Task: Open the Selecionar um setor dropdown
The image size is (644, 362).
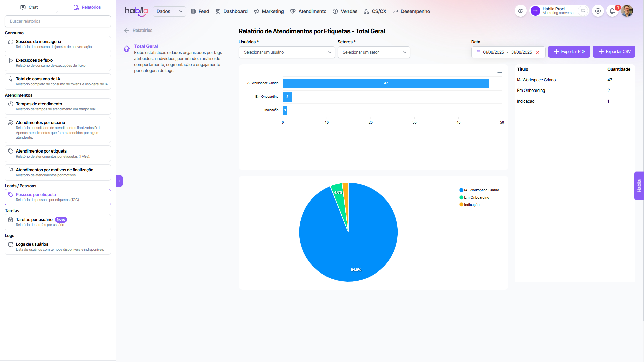Action: [x=374, y=52]
